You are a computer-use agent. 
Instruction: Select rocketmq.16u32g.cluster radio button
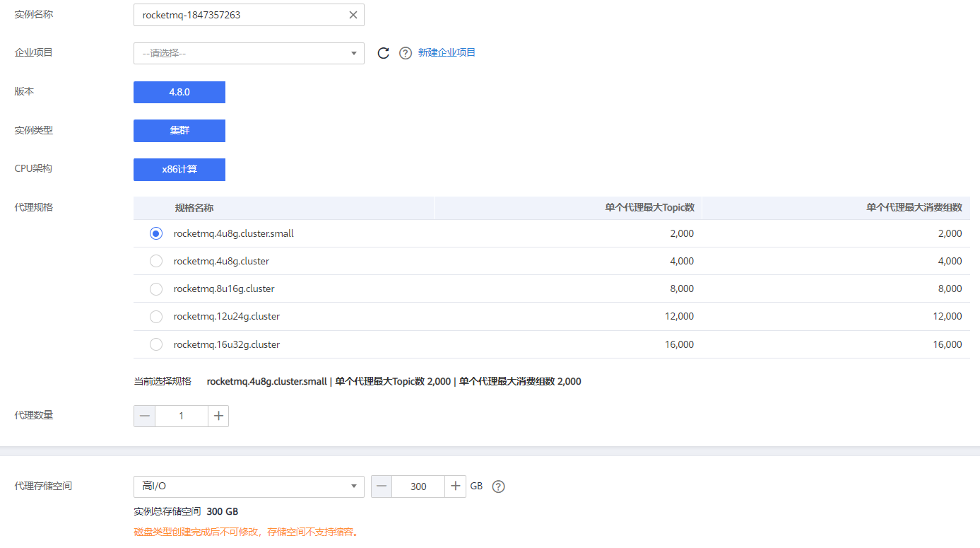coord(156,344)
